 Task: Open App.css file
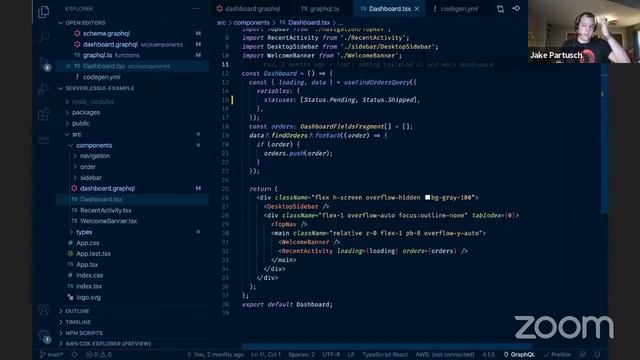click(x=87, y=243)
